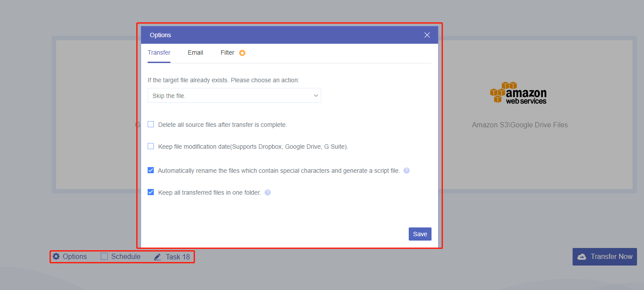Click the 'Task 18' name text
The height and width of the screenshot is (290, 644).
pyautogui.click(x=178, y=257)
